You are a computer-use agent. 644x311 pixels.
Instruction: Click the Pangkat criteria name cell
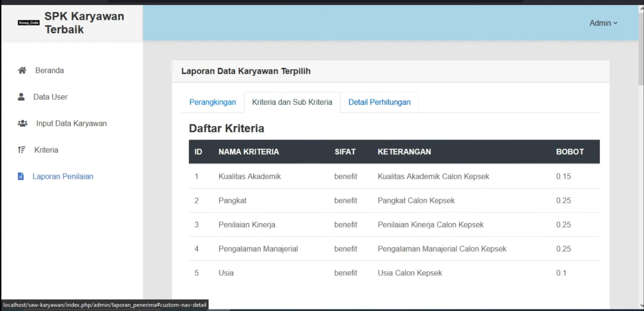point(232,200)
